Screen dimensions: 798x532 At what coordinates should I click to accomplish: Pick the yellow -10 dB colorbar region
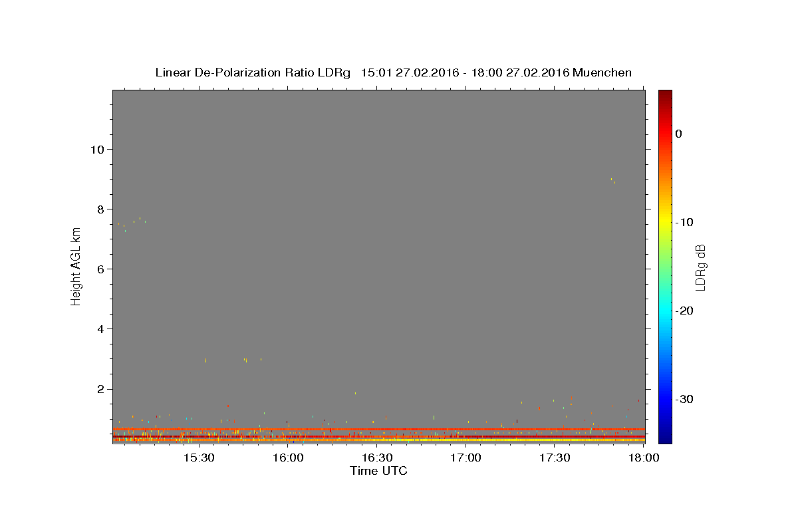665,222
